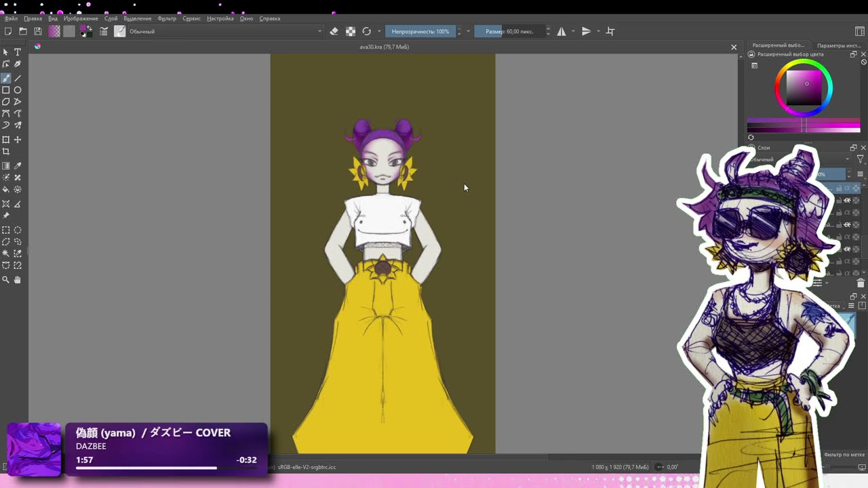Click the Размер brush size field
The image size is (868, 488).
pyautogui.click(x=509, y=31)
